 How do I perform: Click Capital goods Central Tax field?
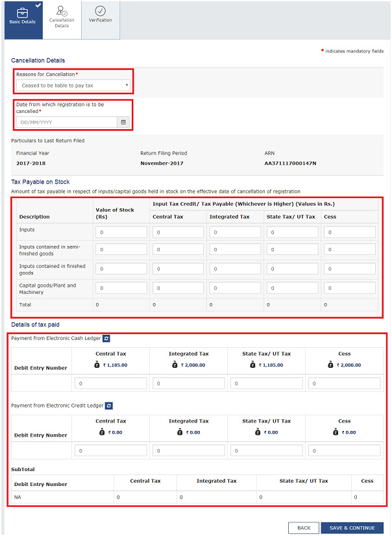pyautogui.click(x=178, y=288)
